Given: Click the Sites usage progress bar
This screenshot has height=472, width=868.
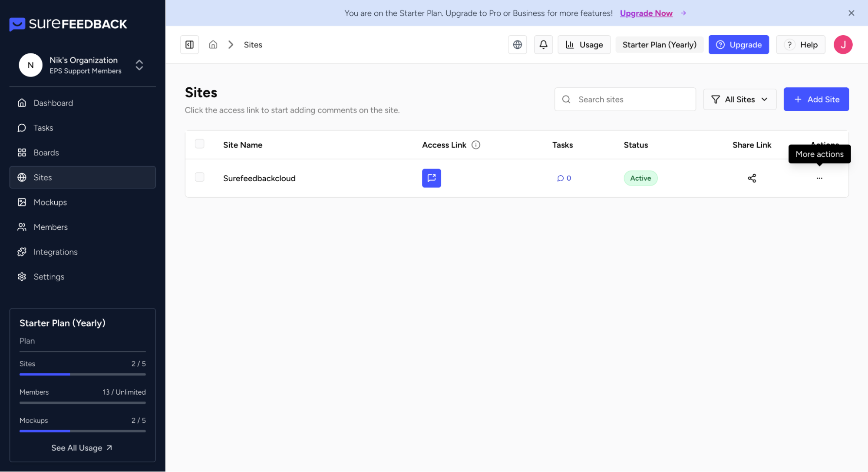Looking at the screenshot, I should coord(83,374).
